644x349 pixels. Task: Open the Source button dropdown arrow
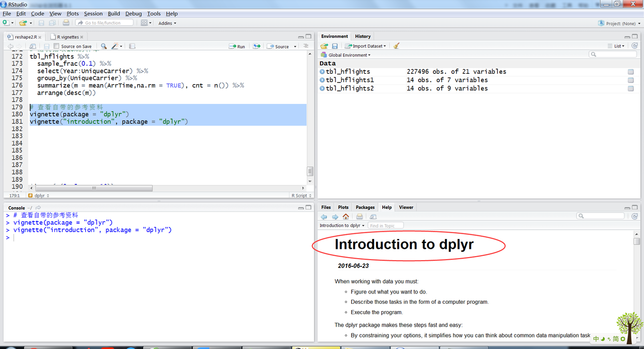tap(295, 46)
